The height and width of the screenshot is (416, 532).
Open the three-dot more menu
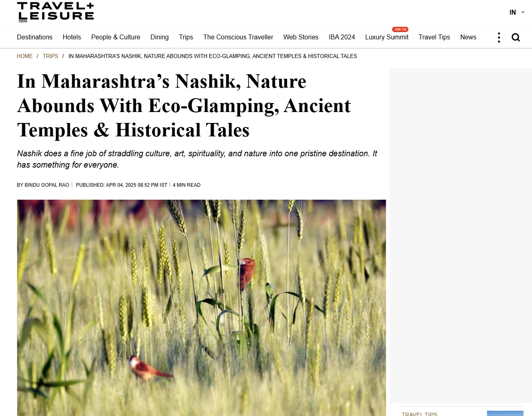[499, 37]
